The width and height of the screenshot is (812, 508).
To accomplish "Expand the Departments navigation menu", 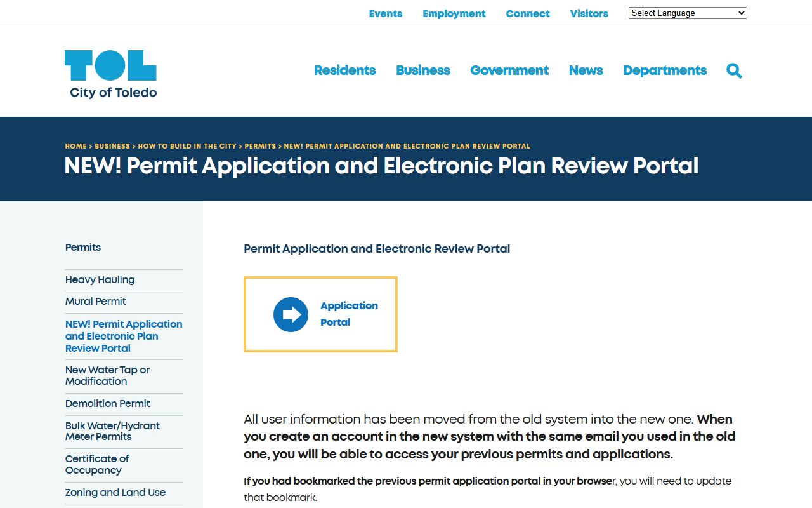I will pos(664,70).
